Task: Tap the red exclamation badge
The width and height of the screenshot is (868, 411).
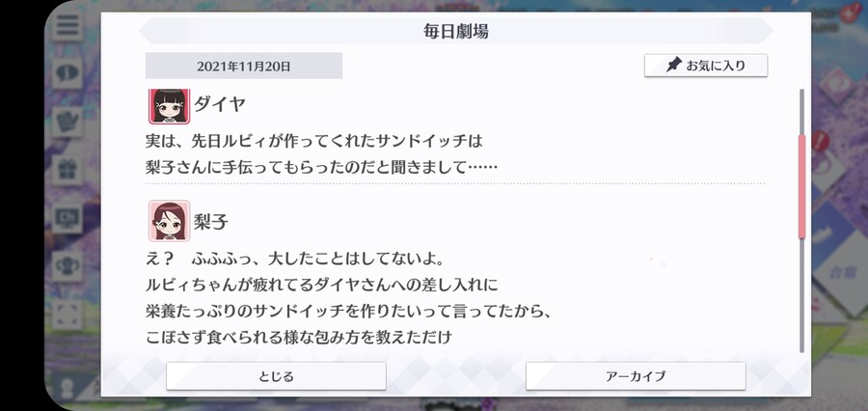Action: tap(821, 141)
